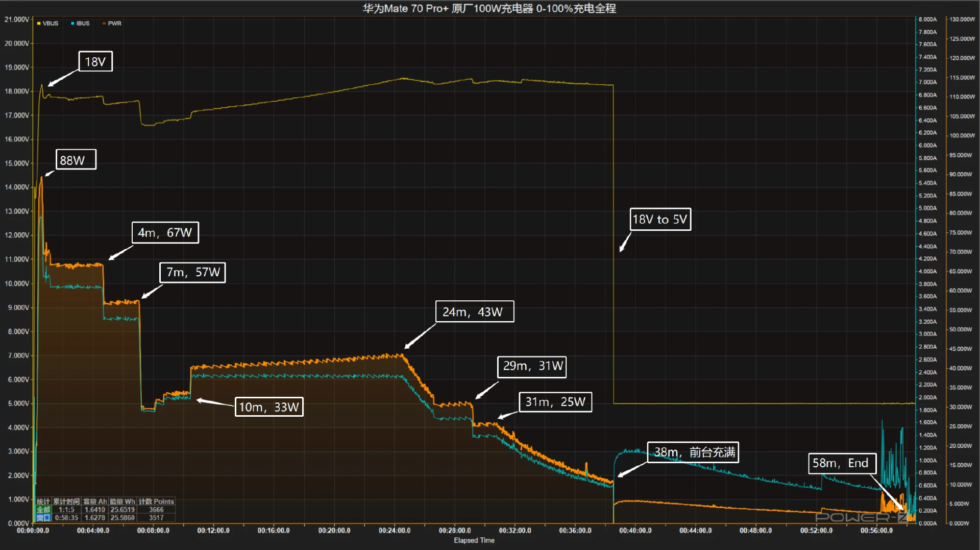Viewport: 980px width, 550px height.
Task: Click the 3666 points value
Action: click(x=156, y=510)
